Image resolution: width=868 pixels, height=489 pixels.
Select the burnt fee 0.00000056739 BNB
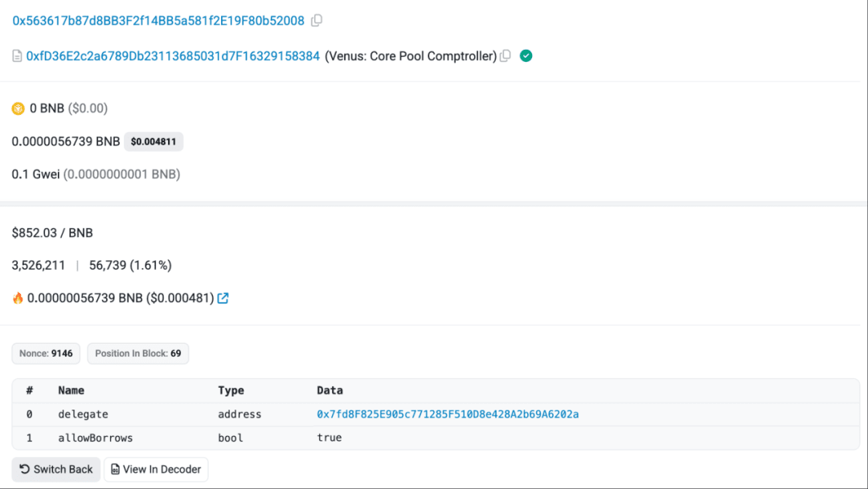coord(84,298)
